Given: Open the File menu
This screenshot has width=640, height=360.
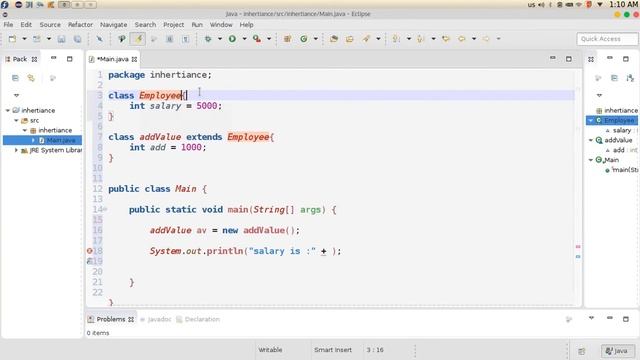Looking at the screenshot, I should (x=8, y=24).
